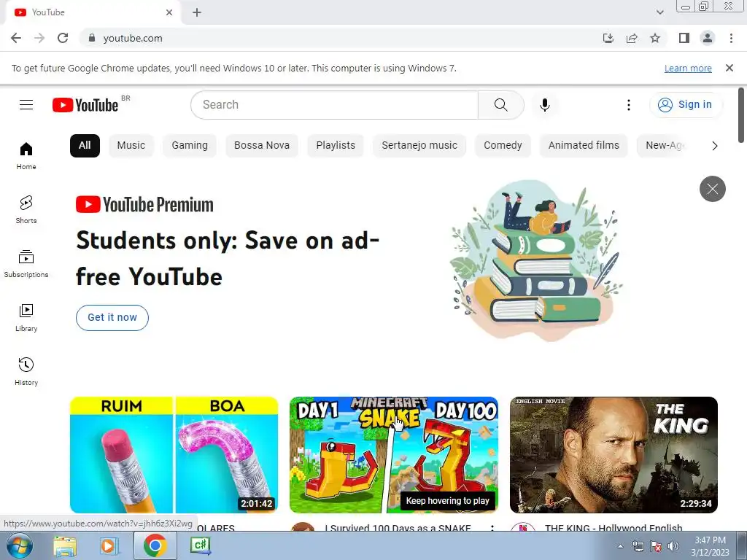
Task: Bookmark this page with the star
Action: coord(655,38)
